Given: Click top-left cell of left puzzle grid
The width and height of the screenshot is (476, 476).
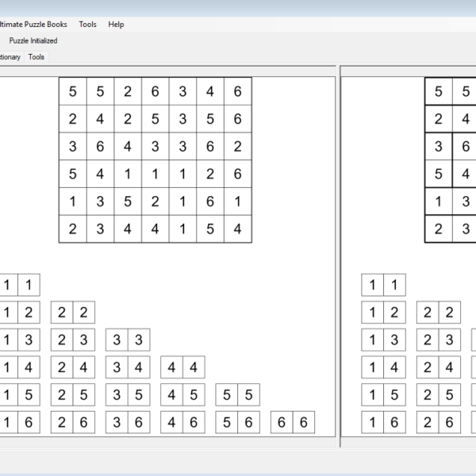Looking at the screenshot, I should (73, 91).
